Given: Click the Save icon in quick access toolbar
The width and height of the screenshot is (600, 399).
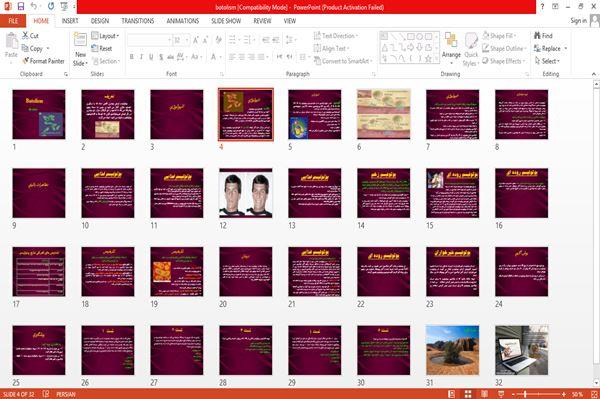Looking at the screenshot, I should pyautogui.click(x=21, y=7).
